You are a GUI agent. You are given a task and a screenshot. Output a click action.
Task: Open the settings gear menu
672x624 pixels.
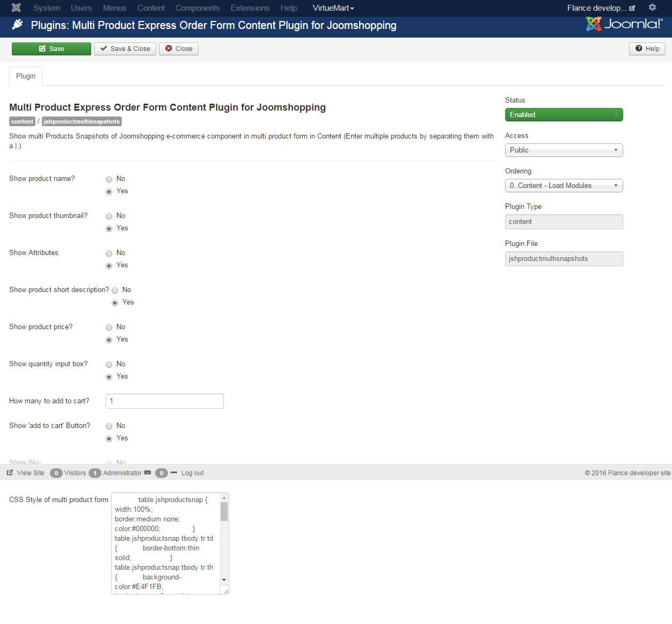[x=652, y=8]
